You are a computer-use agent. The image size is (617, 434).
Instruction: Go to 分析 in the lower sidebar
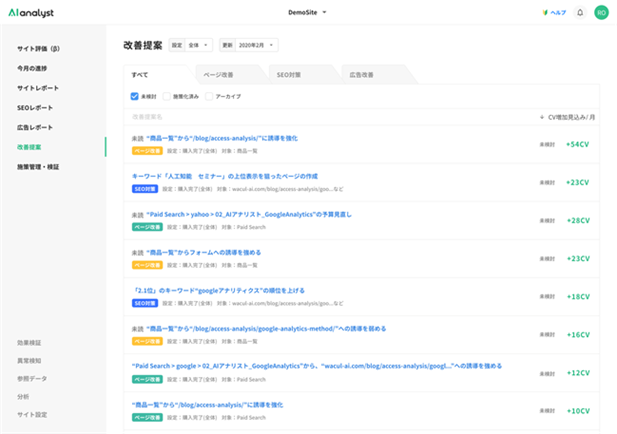23,397
